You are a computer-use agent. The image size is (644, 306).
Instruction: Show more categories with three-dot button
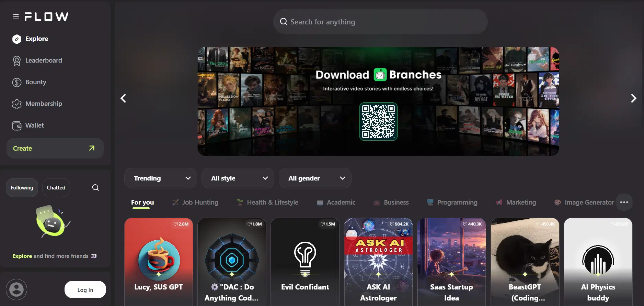pos(624,202)
